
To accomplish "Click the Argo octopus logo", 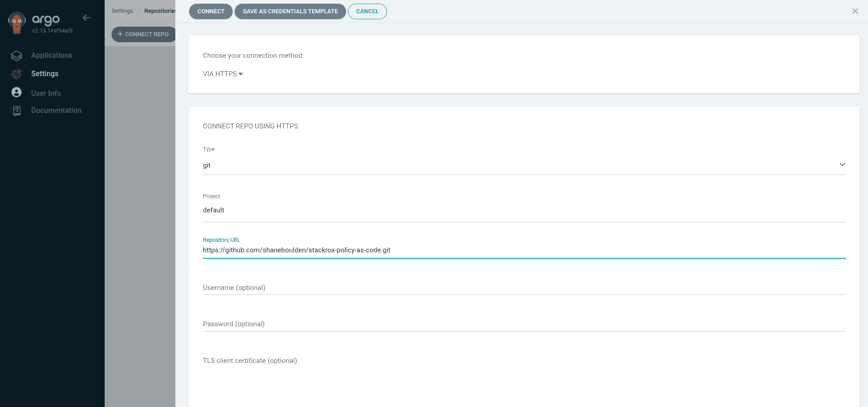I will tap(17, 23).
